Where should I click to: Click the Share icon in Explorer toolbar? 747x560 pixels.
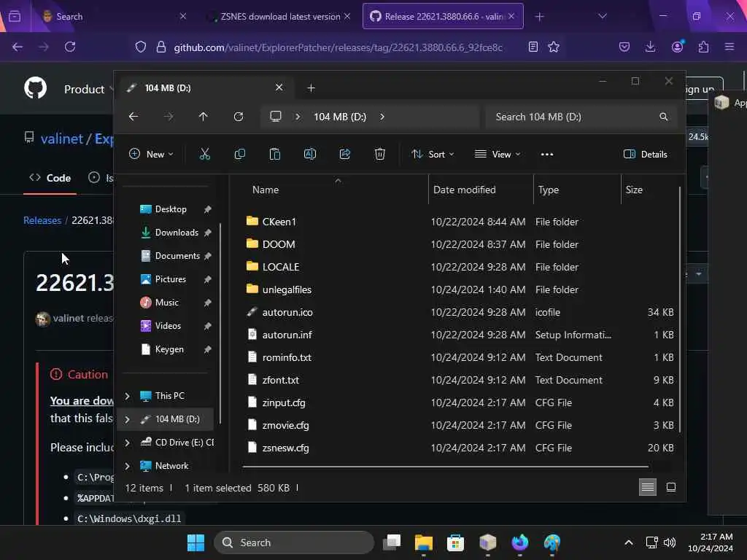coord(345,154)
